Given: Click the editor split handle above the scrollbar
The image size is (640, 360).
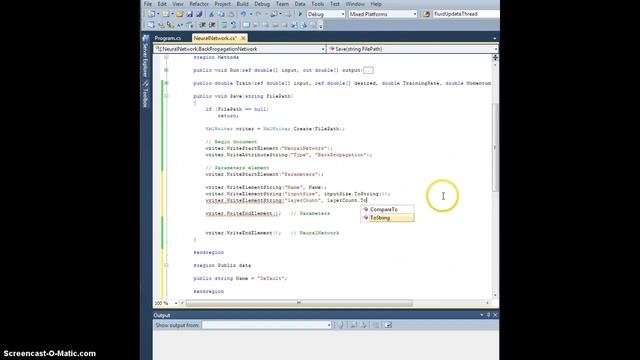Looking at the screenshot, I should (495, 58).
